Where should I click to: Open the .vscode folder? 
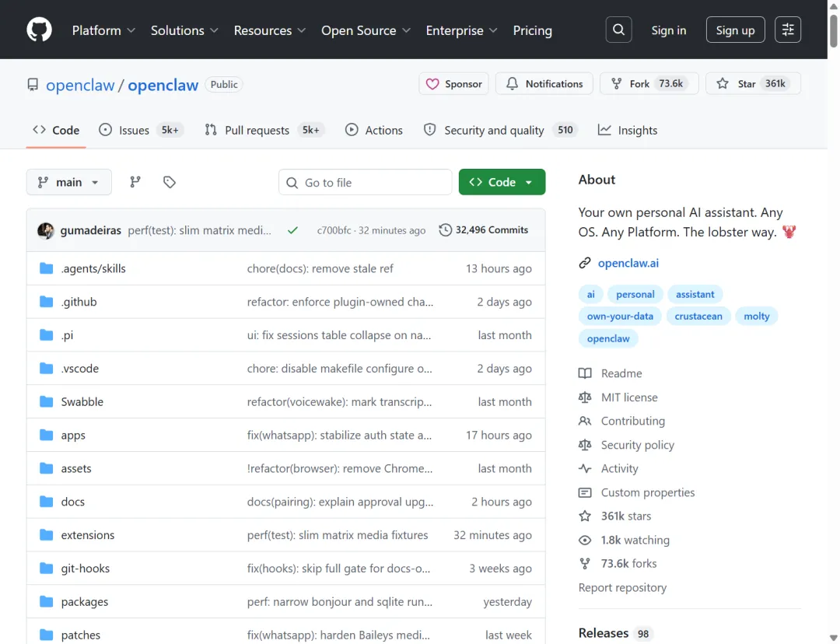(x=80, y=369)
